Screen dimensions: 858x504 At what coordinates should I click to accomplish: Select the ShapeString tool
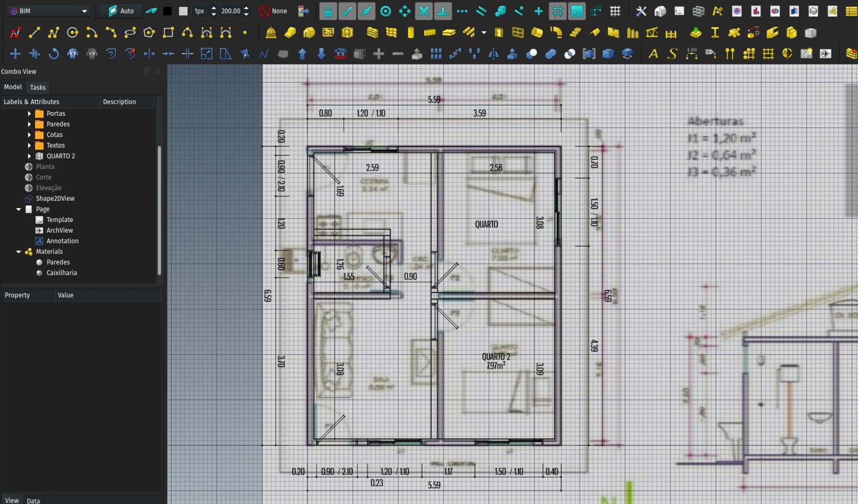coord(673,54)
